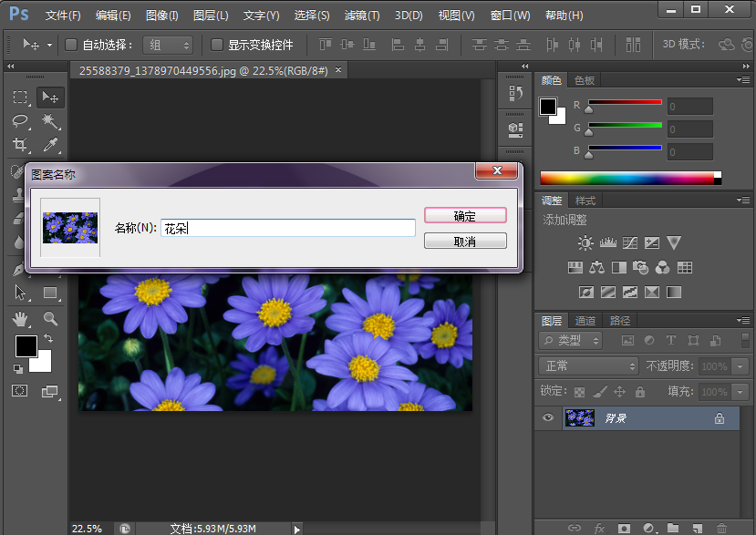The height and width of the screenshot is (535, 756).
Task: Toggle lock image pixels brush
Action: (600, 392)
